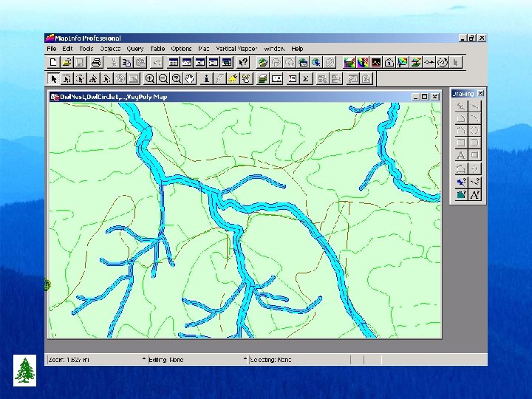532x399 pixels.
Task: Open the Objects menu
Action: pyautogui.click(x=110, y=49)
